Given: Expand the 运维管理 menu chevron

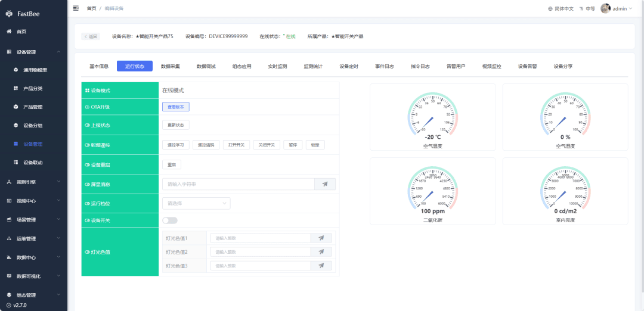Looking at the screenshot, I should pyautogui.click(x=58, y=238).
